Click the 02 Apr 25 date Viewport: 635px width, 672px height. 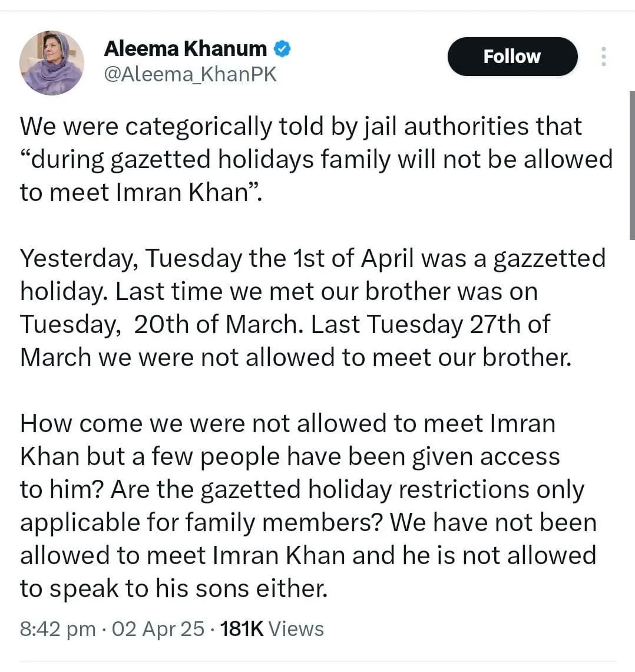point(158,629)
